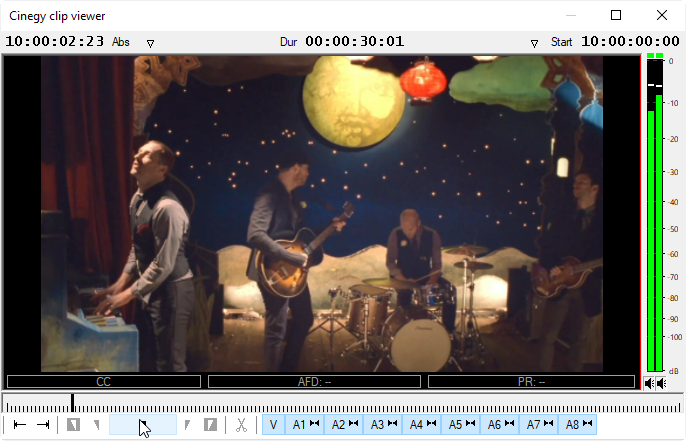Toggle the V video track button
686x441 pixels.
point(273,425)
